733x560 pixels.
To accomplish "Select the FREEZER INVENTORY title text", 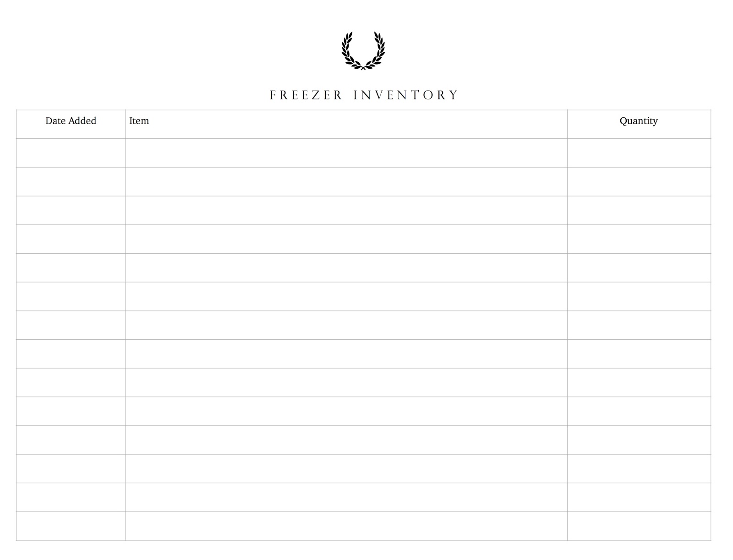I will pos(364,95).
